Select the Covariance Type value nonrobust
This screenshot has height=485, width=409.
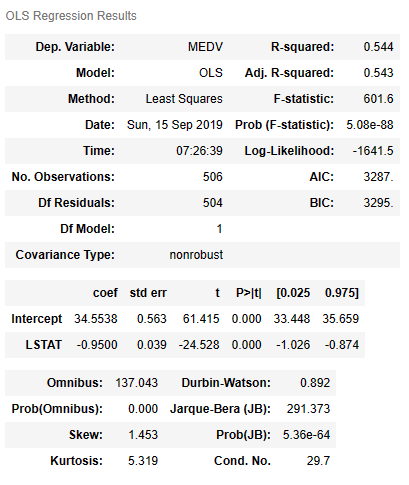click(x=196, y=255)
